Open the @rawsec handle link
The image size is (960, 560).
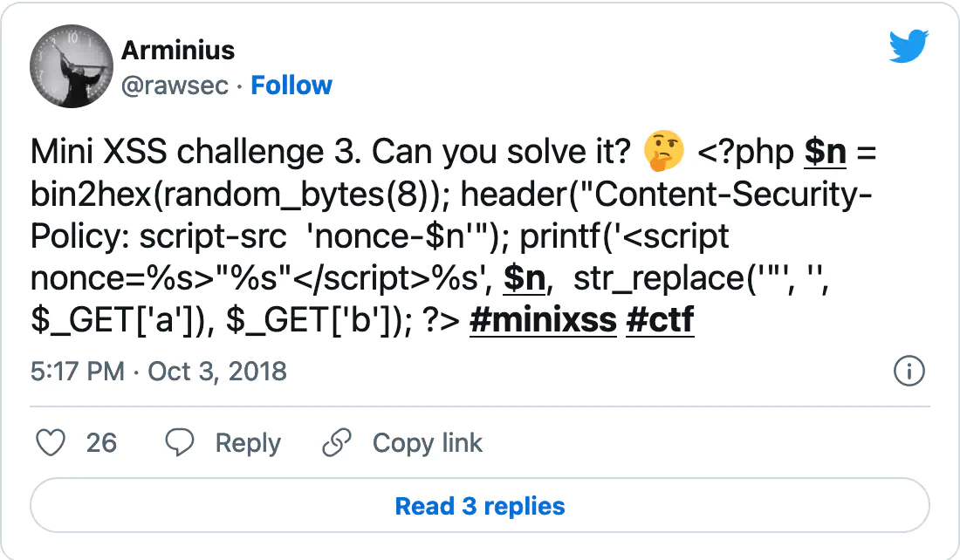point(175,85)
